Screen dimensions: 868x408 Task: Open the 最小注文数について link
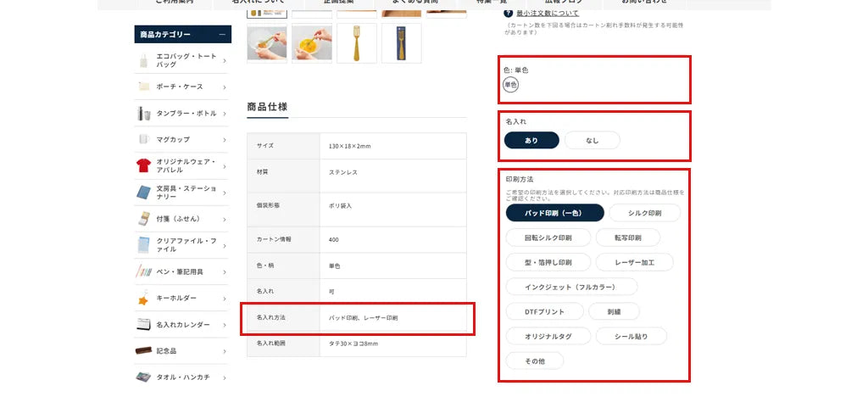[548, 14]
